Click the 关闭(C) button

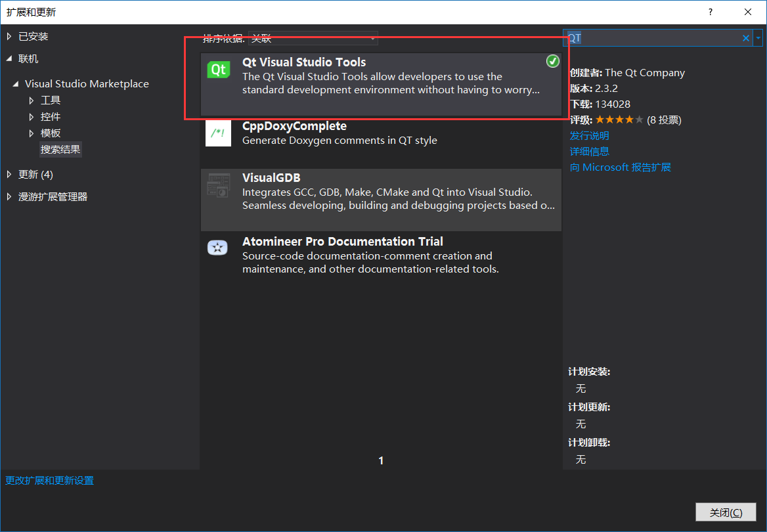[726, 512]
